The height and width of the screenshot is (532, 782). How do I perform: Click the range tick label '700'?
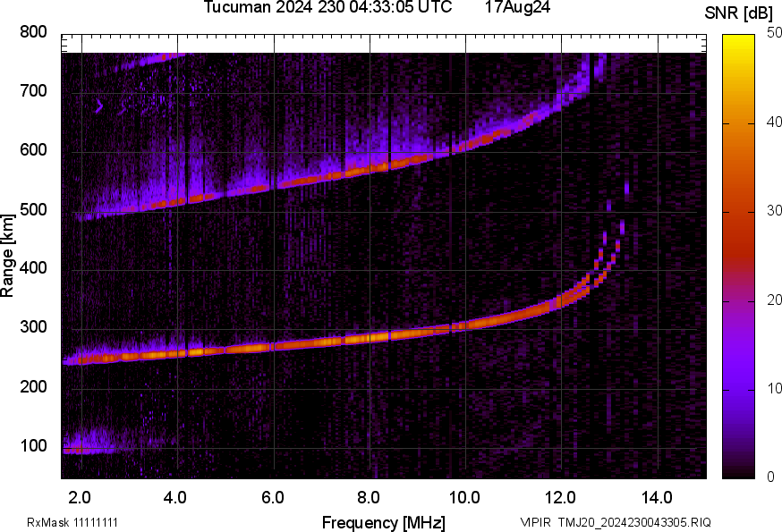[33, 91]
